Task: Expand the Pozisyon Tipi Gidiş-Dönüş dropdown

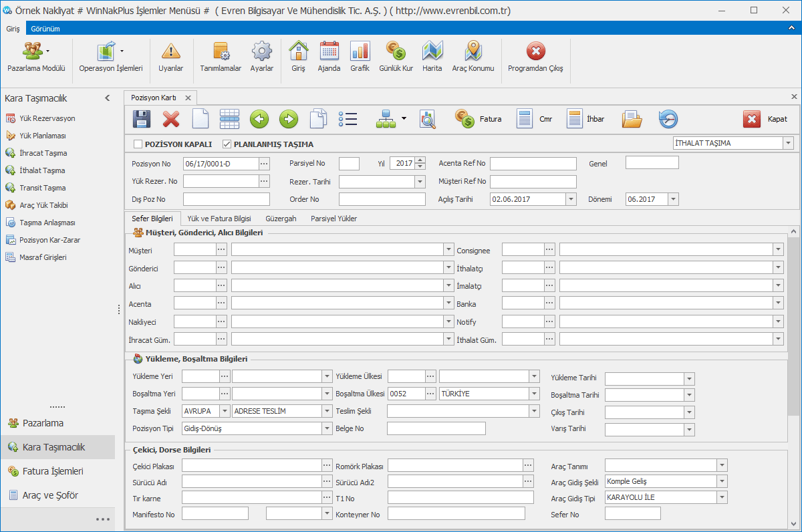Action: (x=327, y=428)
